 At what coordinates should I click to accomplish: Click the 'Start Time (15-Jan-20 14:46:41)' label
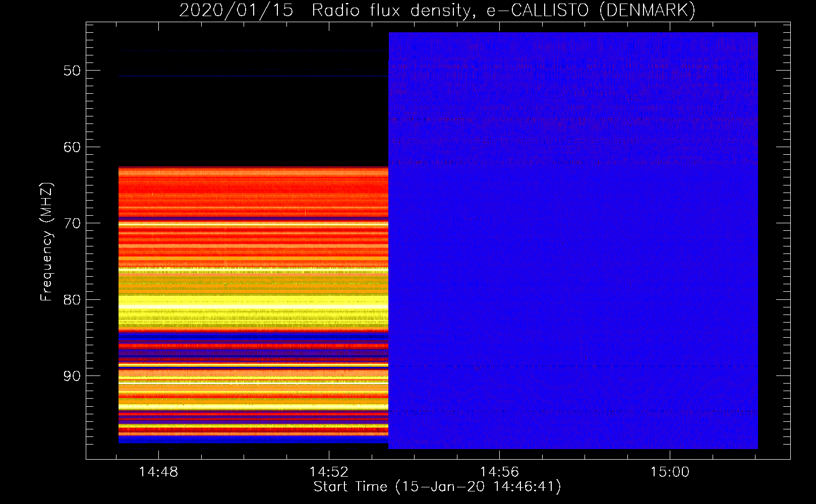[437, 487]
